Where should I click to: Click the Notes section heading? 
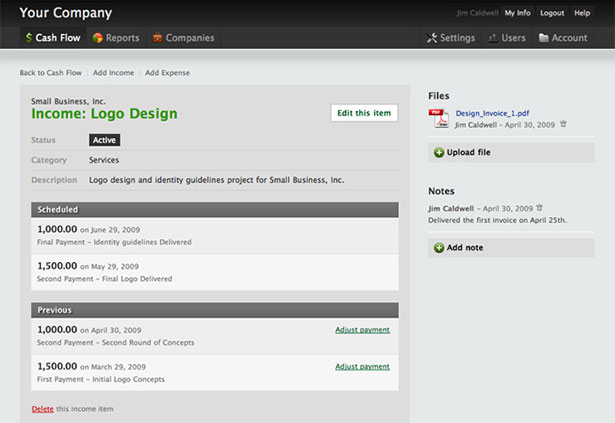441,191
